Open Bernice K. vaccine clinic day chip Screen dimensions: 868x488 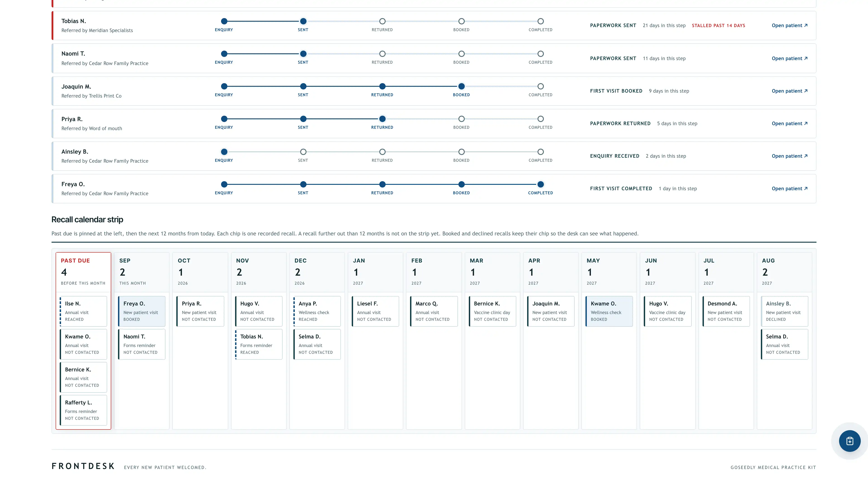click(x=492, y=311)
